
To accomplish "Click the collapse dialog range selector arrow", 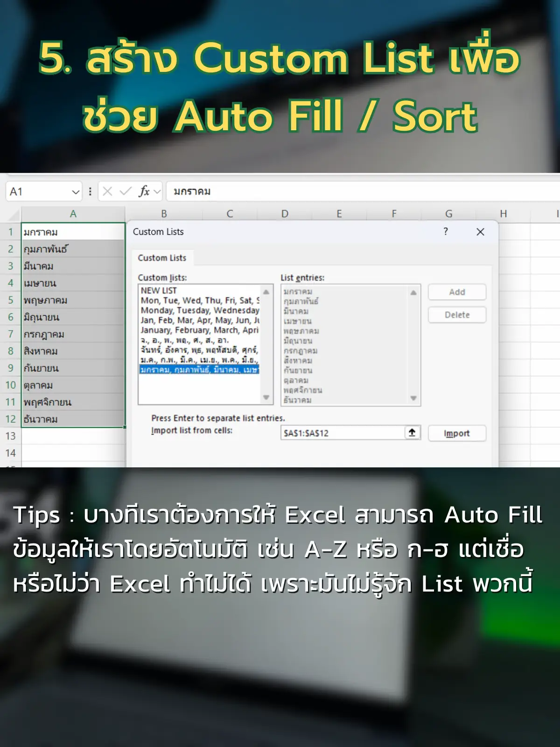I will click(x=412, y=433).
